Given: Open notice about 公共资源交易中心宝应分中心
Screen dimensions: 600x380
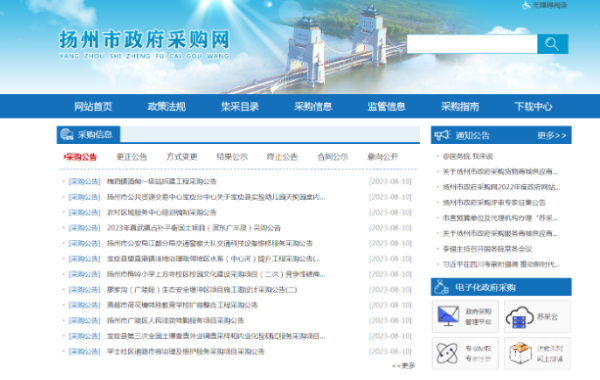Looking at the screenshot, I should coord(216,197).
